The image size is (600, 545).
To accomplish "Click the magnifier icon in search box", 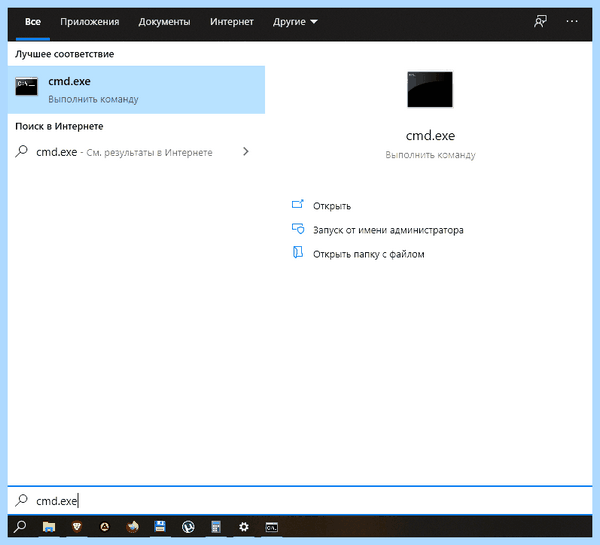I will pyautogui.click(x=21, y=500).
